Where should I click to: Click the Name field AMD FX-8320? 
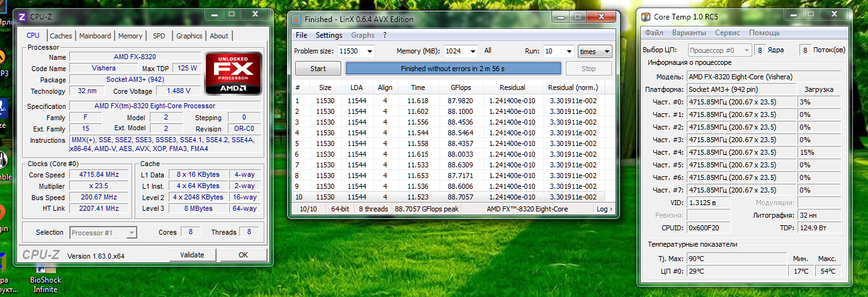pos(135,57)
